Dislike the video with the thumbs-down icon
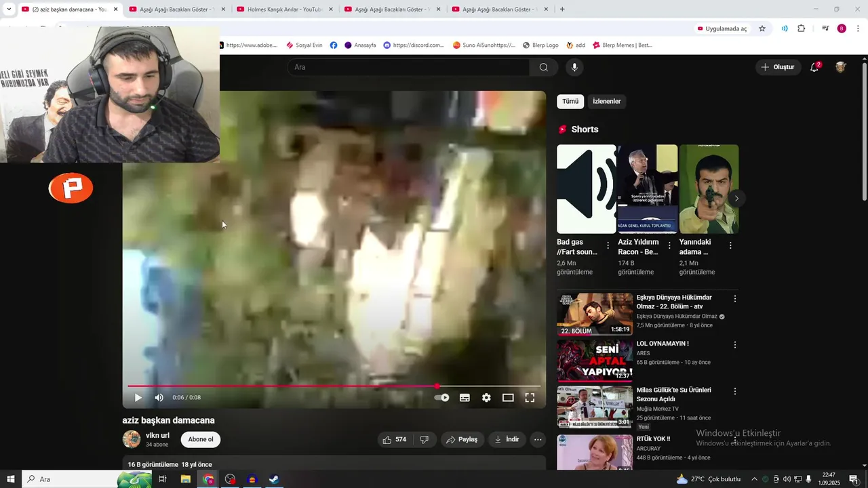868x488 pixels. tap(425, 440)
